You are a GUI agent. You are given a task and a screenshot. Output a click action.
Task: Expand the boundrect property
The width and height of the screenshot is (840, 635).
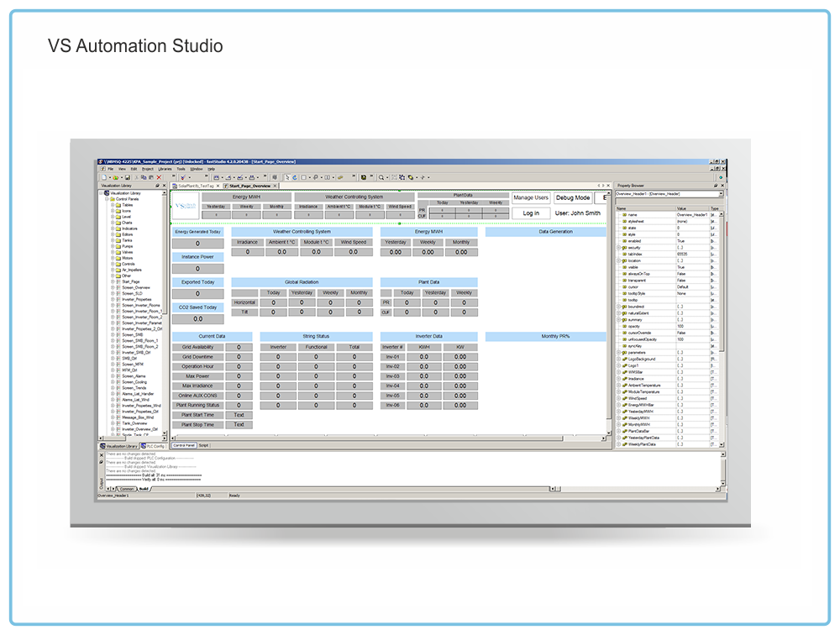[619, 307]
